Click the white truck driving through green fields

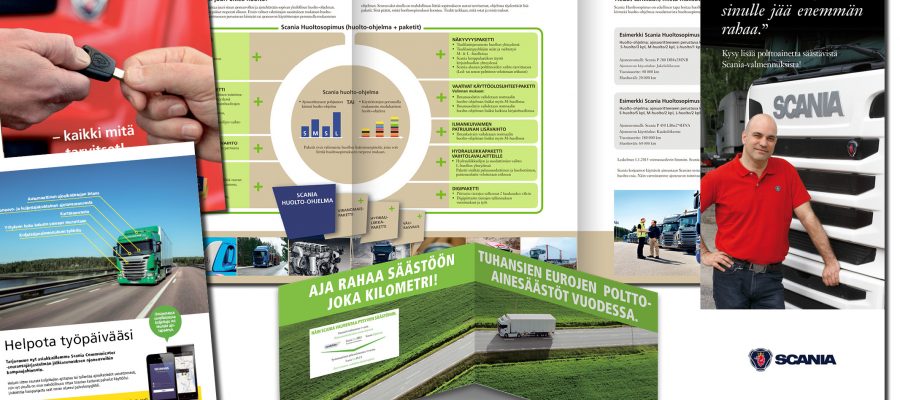(526, 325)
